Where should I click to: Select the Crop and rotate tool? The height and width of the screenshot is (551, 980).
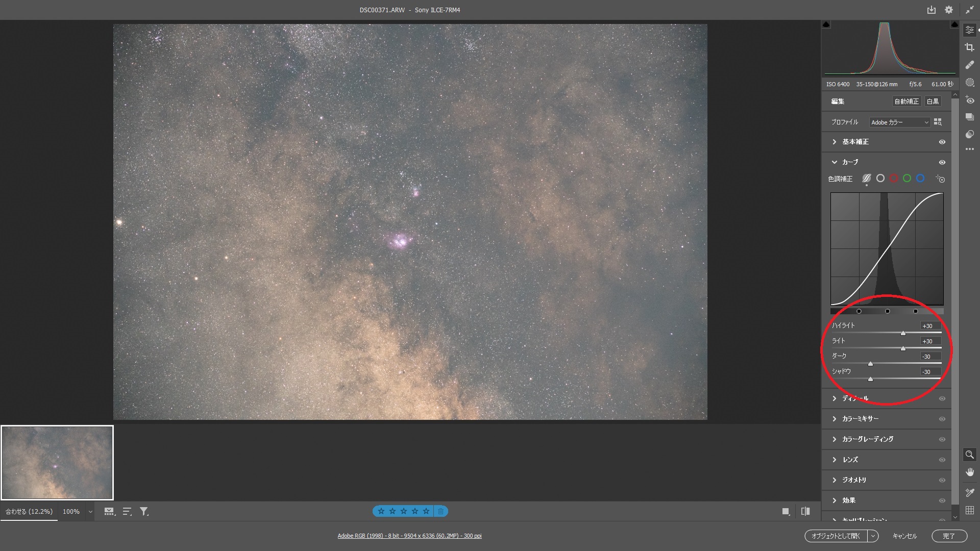(x=969, y=47)
